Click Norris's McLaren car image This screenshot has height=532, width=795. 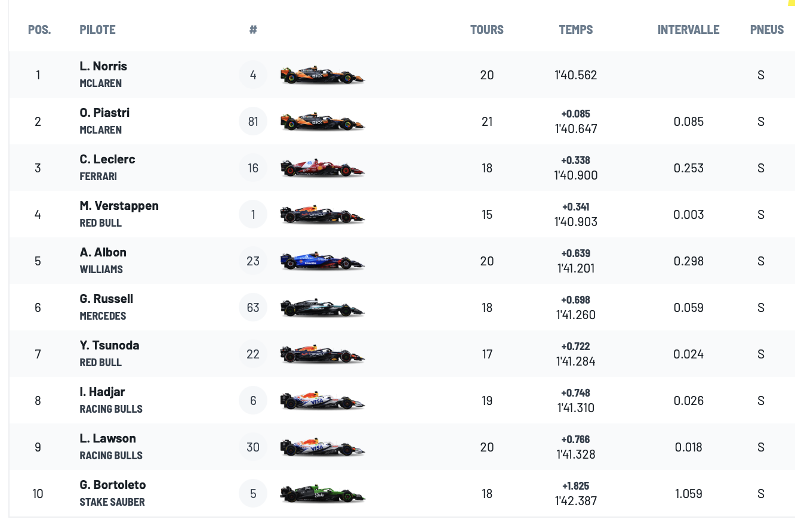click(322, 75)
